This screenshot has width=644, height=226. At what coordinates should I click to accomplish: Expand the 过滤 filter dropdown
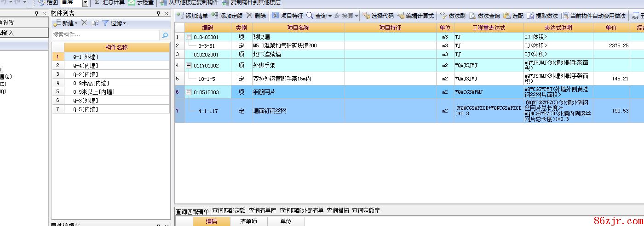tap(124, 23)
